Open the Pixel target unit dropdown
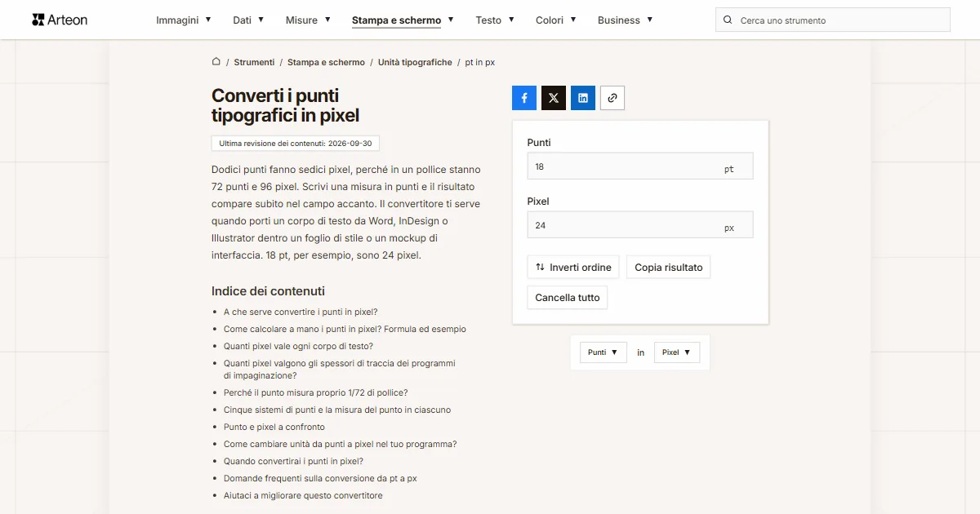This screenshot has height=514, width=980. (677, 352)
